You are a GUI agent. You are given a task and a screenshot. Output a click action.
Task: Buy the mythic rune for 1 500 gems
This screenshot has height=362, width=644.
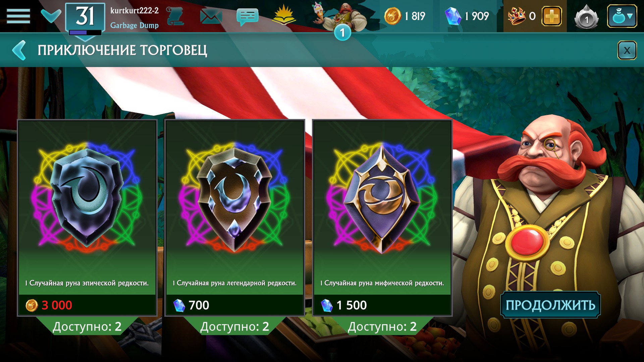tap(382, 305)
